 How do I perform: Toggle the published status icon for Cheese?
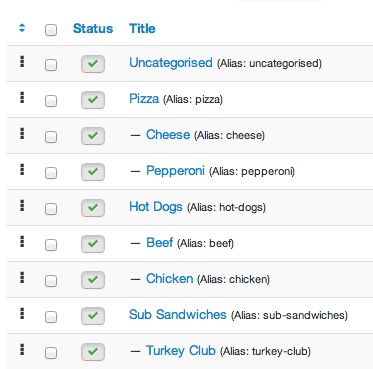point(93,136)
